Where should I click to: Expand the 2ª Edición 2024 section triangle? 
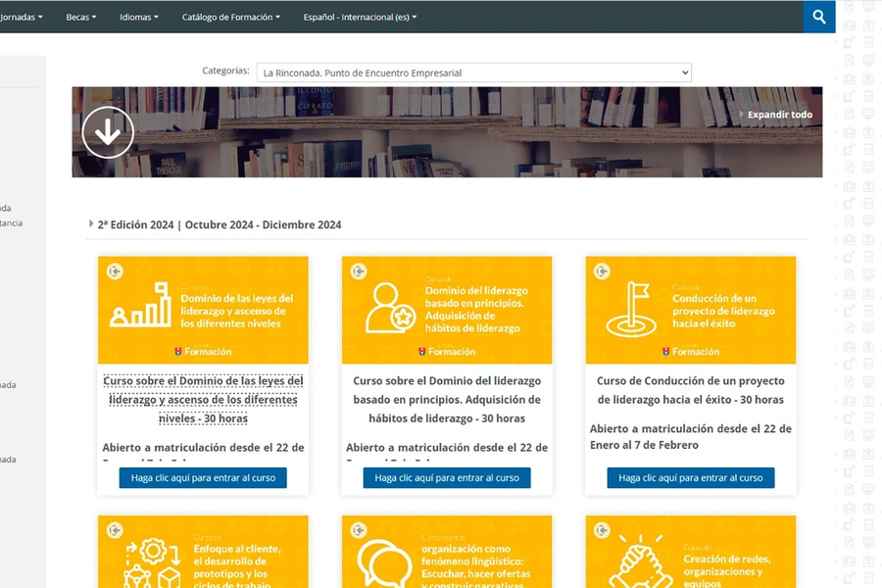[x=91, y=224]
